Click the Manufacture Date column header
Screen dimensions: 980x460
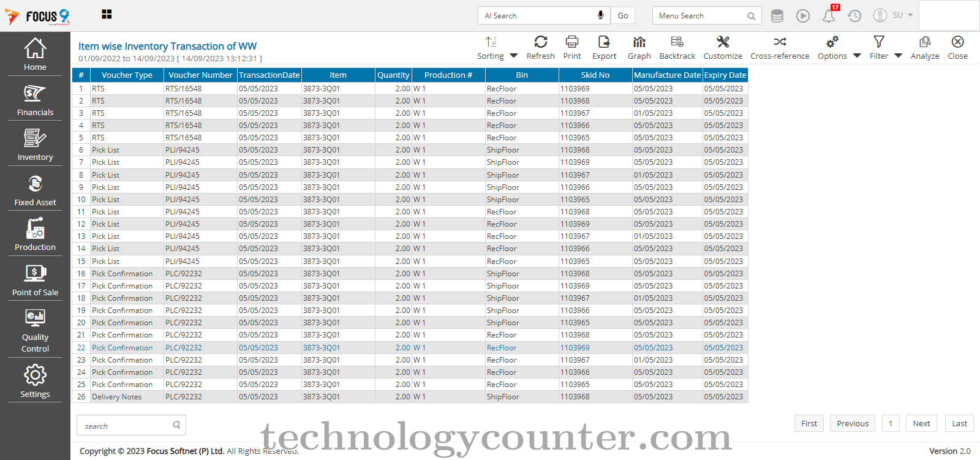[668, 75]
